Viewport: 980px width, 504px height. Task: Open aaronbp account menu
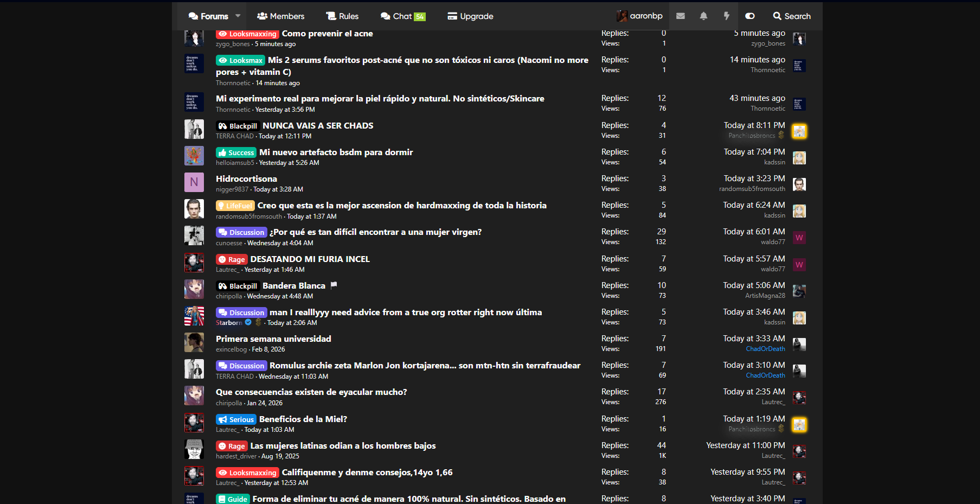tap(639, 16)
